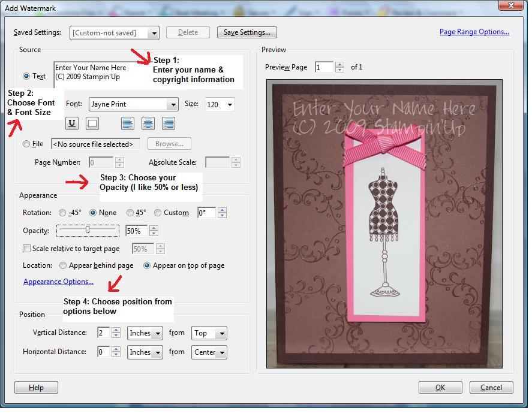Open the Appearance Options link

pyautogui.click(x=58, y=282)
